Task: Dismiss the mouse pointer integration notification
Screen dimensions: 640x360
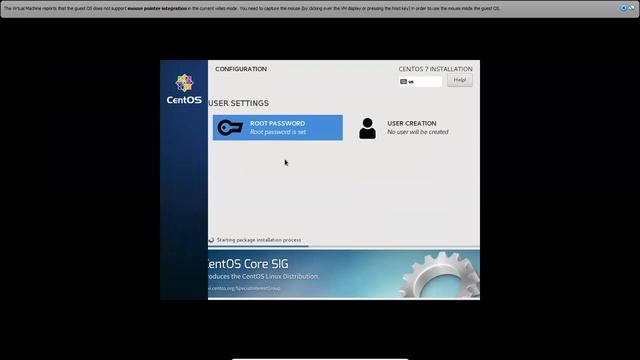Action: pyautogui.click(x=631, y=8)
